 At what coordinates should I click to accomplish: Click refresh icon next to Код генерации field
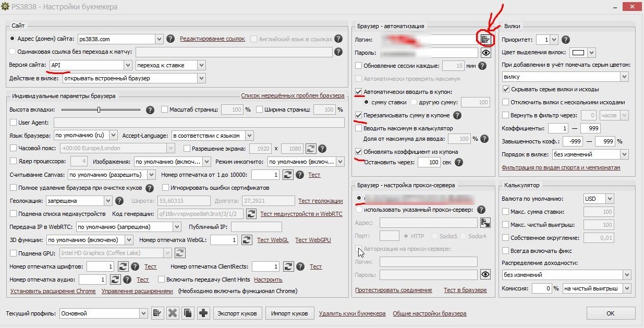(x=252, y=214)
